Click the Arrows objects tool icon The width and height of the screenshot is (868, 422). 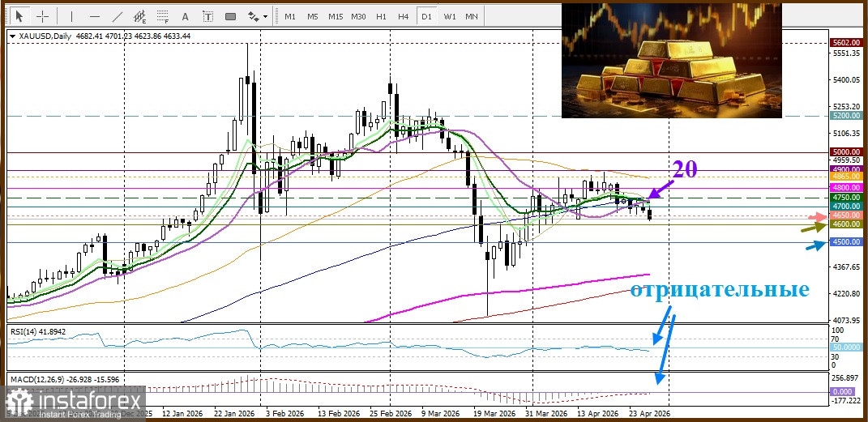coord(254,16)
